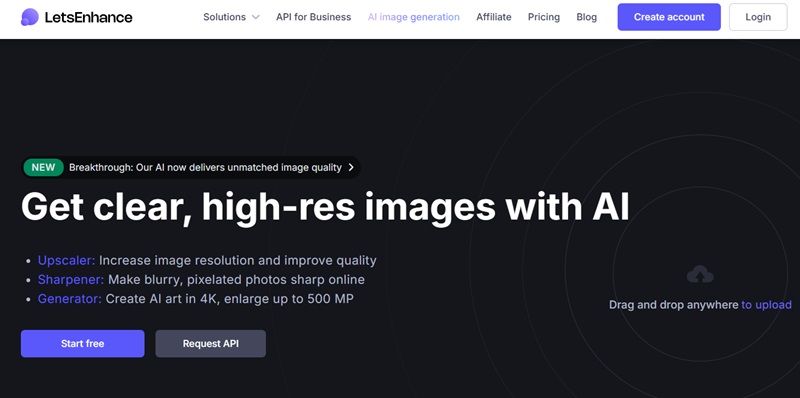Click 'Increase image resolution and improve quality' text
This screenshot has height=398, width=800.
[238, 260]
